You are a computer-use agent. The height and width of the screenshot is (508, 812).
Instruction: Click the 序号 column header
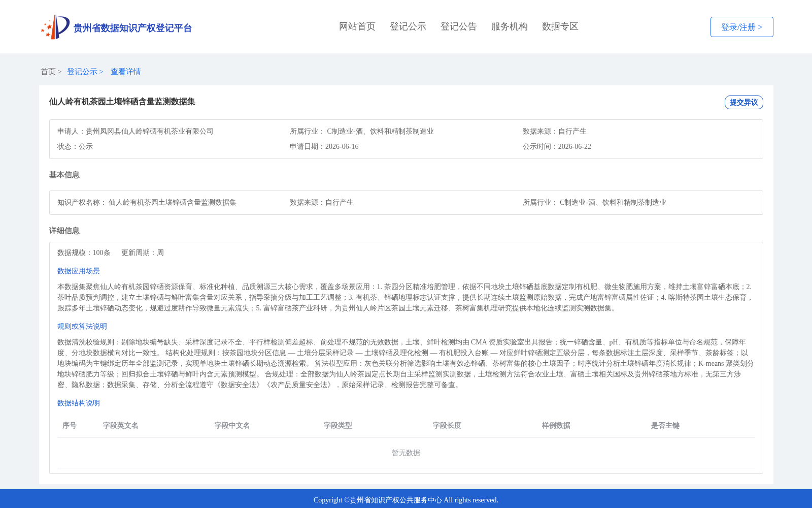(x=70, y=426)
